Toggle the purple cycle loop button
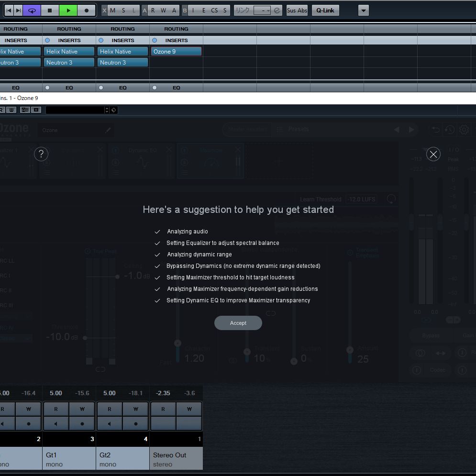The height and width of the screenshot is (476, 476). tap(32, 11)
